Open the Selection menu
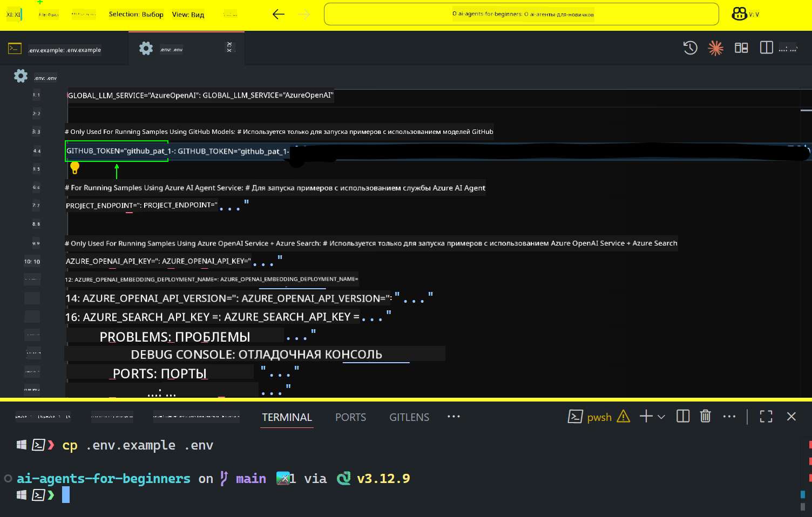The image size is (812, 517). [x=136, y=15]
